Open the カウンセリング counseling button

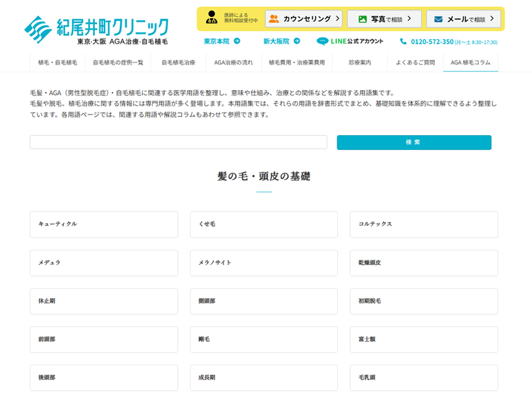point(304,19)
